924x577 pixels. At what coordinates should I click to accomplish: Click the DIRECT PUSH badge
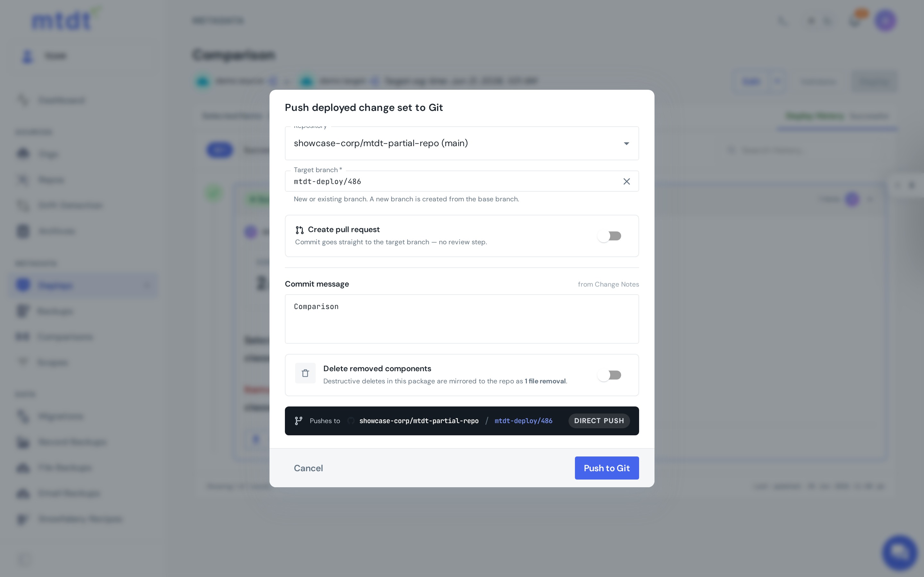[x=599, y=421]
